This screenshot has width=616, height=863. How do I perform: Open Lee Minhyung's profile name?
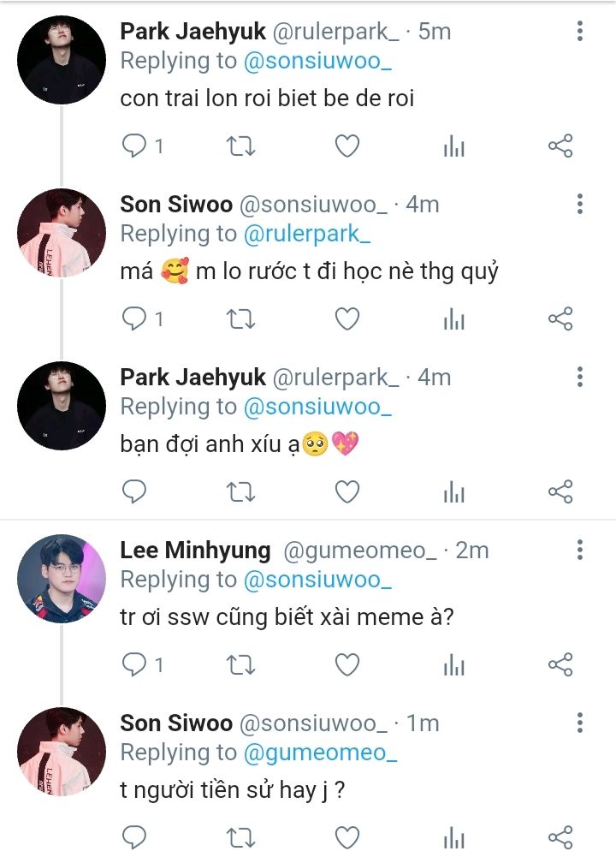[195, 550]
